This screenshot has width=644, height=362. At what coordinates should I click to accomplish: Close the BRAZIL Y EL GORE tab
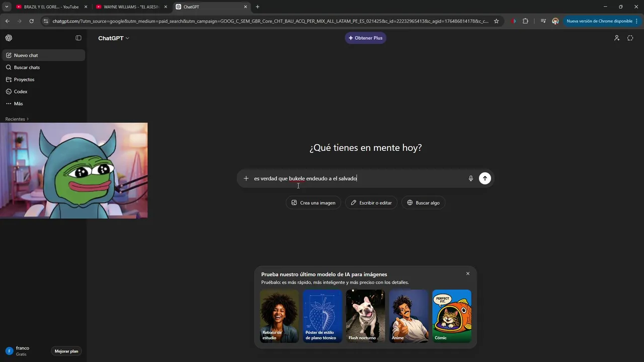pos(86,7)
